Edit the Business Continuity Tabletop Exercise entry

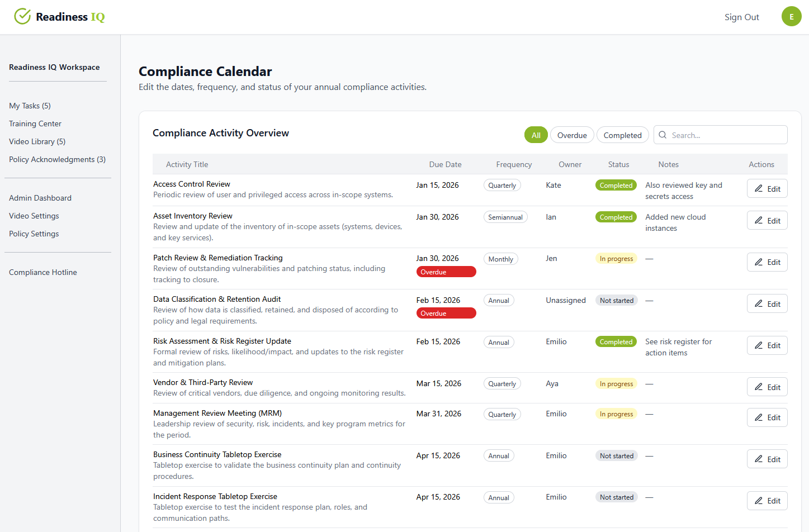759,458
